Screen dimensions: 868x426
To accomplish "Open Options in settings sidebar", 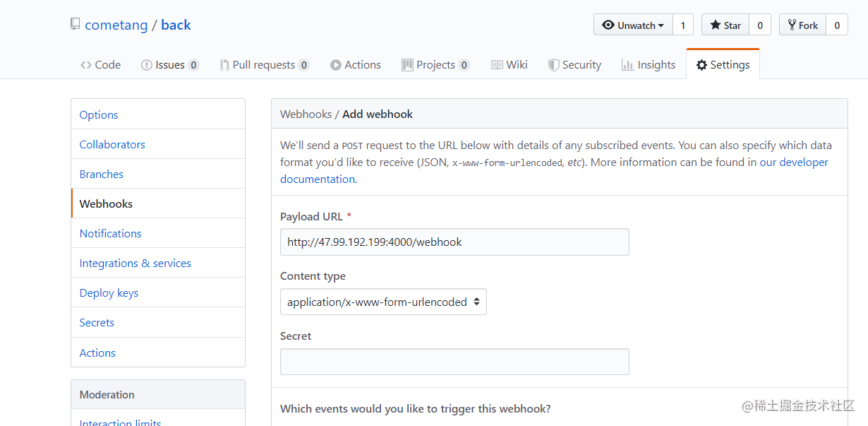I will (x=158, y=114).
